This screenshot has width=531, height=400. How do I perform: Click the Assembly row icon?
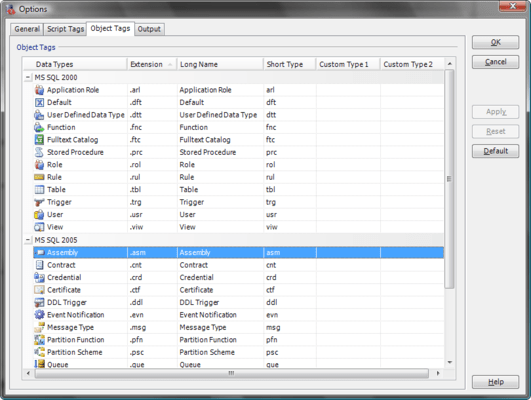click(40, 253)
